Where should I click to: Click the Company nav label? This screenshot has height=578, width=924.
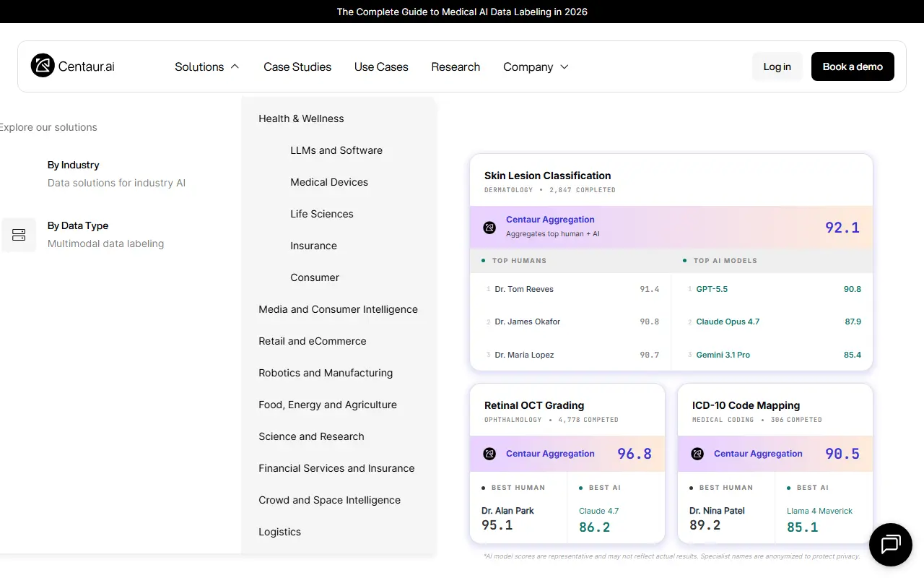pyautogui.click(x=528, y=66)
